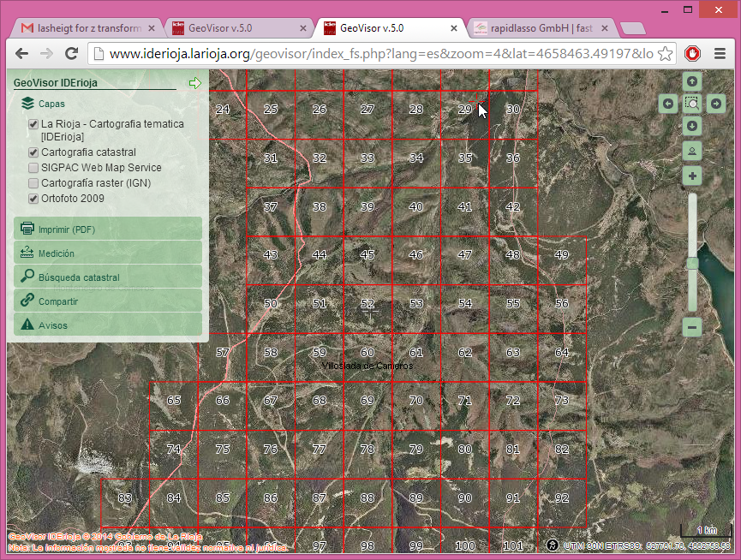Zoom in with the plus button
The height and width of the screenshot is (560, 741).
(x=692, y=176)
